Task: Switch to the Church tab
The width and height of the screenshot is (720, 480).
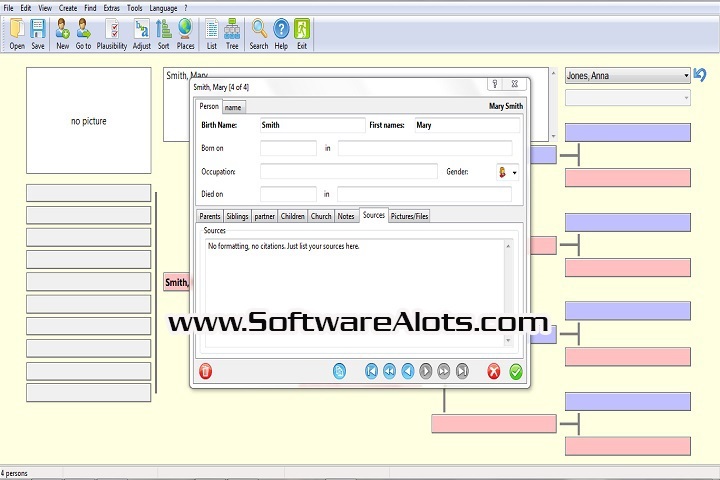Action: 321,216
